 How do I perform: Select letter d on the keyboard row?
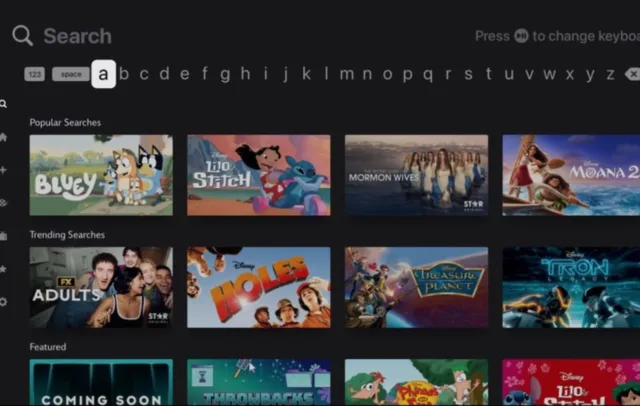pos(164,74)
